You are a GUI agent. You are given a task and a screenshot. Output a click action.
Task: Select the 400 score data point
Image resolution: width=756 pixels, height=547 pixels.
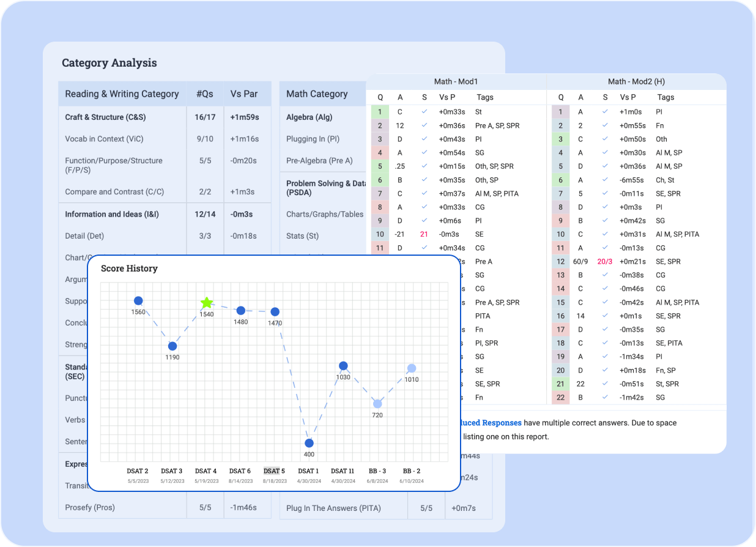pos(309,443)
